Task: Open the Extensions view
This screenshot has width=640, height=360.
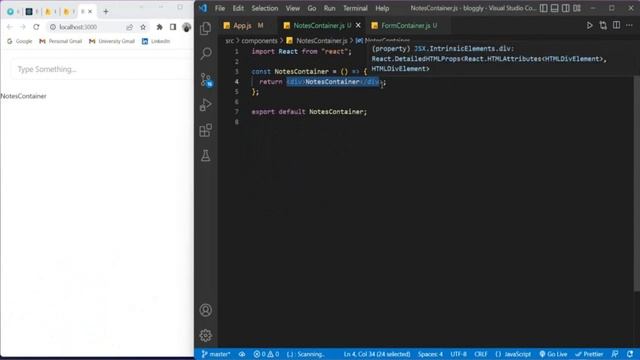Action: pos(206,130)
